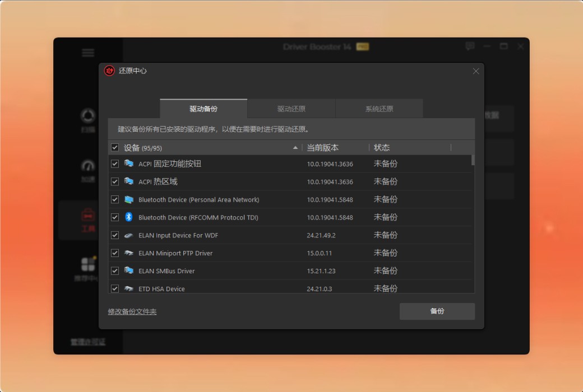Click the Bluetooth Personal Area Network device icon
The height and width of the screenshot is (392, 583).
(128, 199)
